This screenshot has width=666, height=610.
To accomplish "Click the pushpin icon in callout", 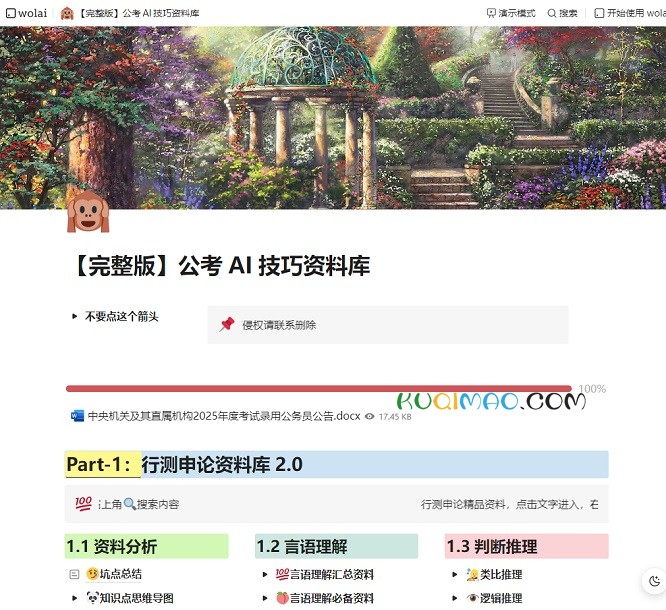I will [x=227, y=325].
